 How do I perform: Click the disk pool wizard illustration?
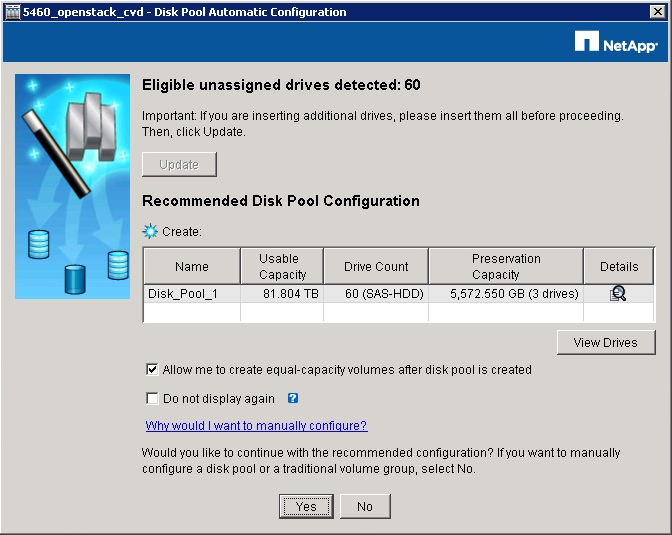click(x=72, y=186)
